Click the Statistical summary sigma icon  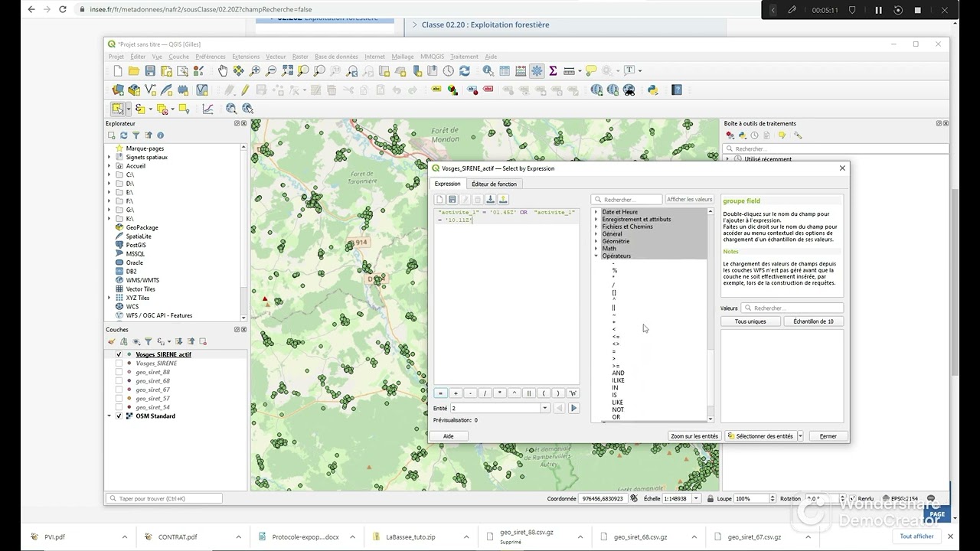coord(553,71)
